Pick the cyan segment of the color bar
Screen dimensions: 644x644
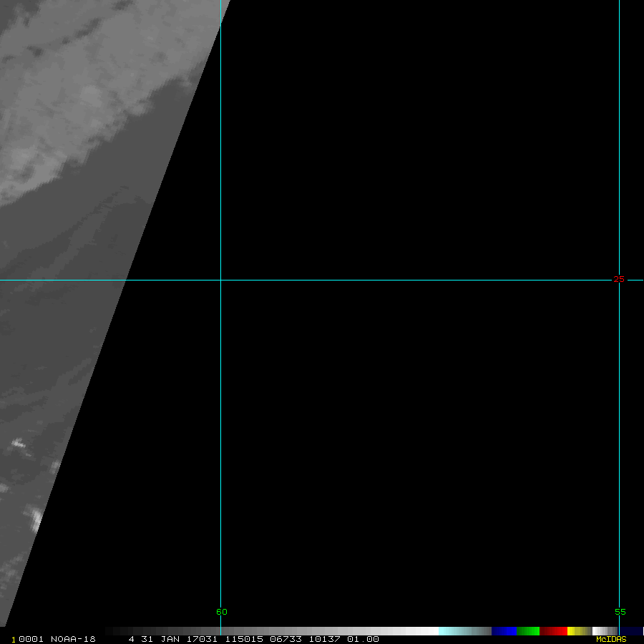[465, 631]
